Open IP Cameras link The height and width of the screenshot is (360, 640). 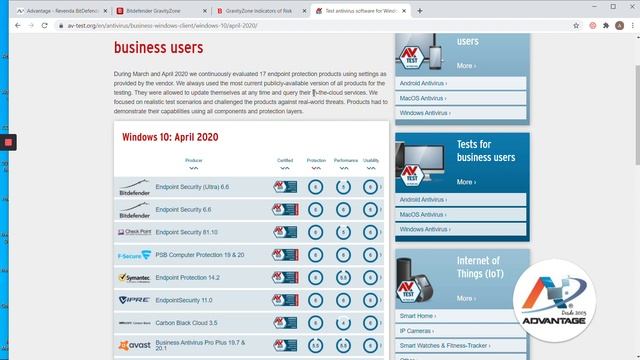[460, 331]
